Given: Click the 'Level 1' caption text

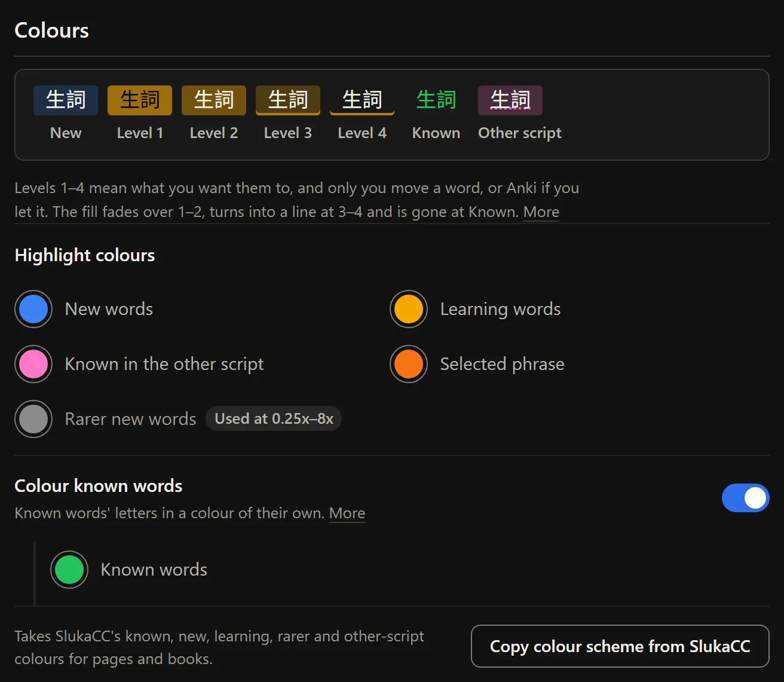Looking at the screenshot, I should coord(140,133).
